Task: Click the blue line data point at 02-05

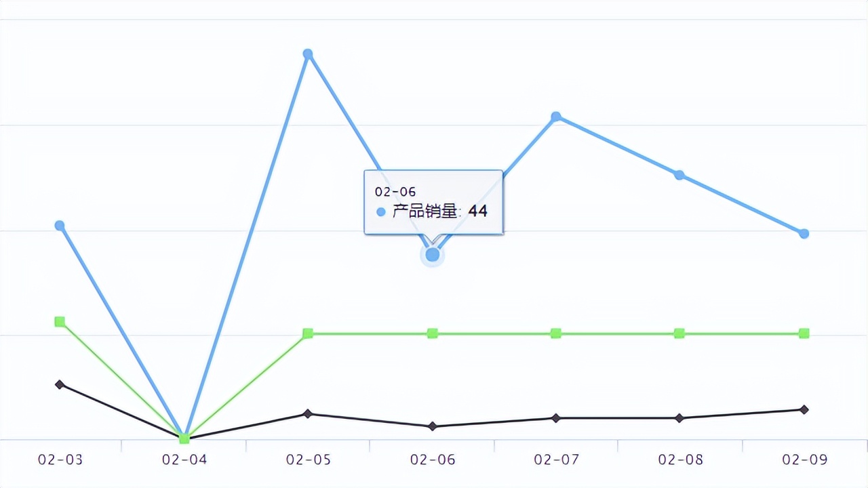Action: [308, 54]
